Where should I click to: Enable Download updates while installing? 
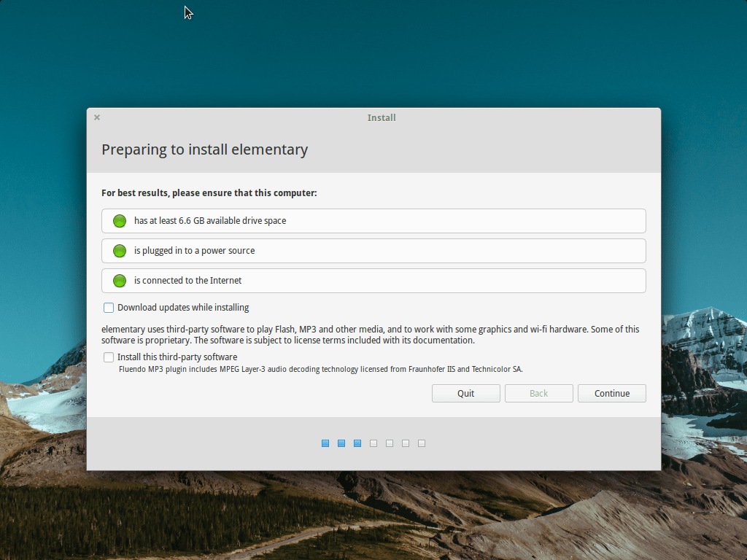109,307
